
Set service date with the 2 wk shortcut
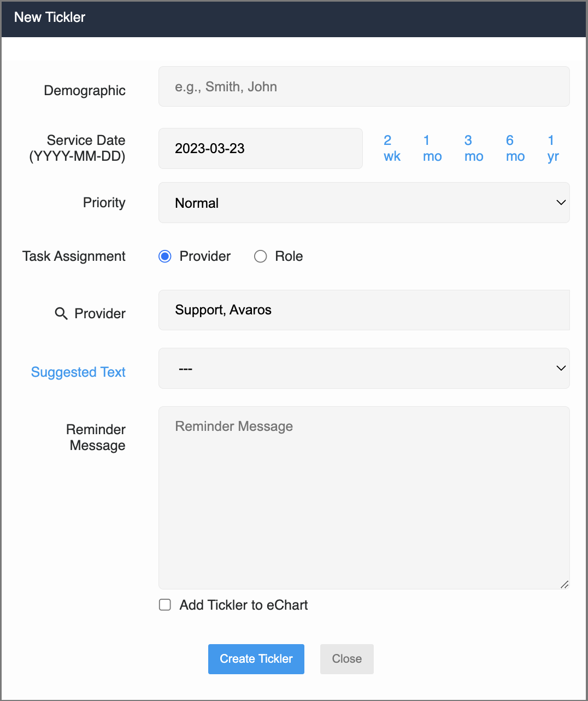[x=391, y=148]
